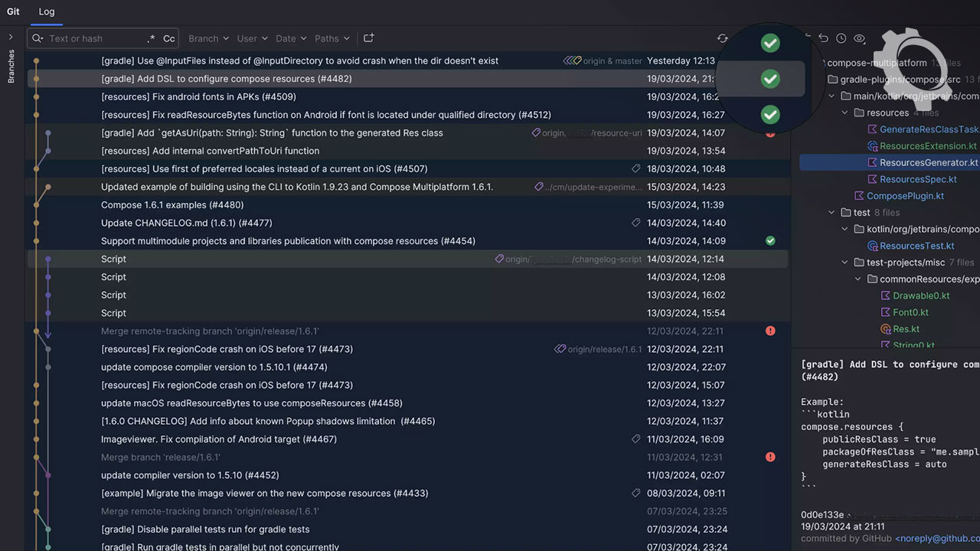The height and width of the screenshot is (551, 980).
Task: Toggle Match Case (Cc) in search
Action: pyautogui.click(x=169, y=38)
